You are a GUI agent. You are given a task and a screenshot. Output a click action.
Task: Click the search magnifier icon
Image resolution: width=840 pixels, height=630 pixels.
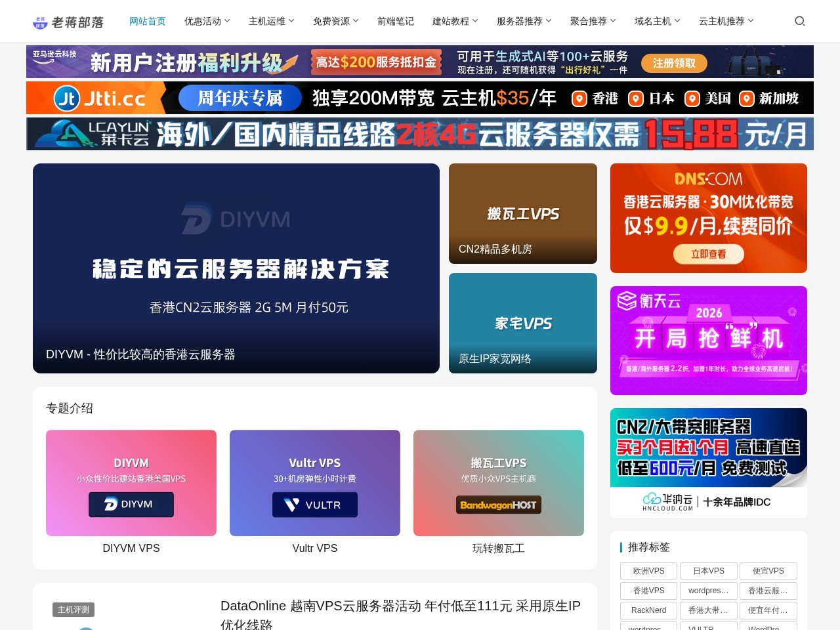799,21
